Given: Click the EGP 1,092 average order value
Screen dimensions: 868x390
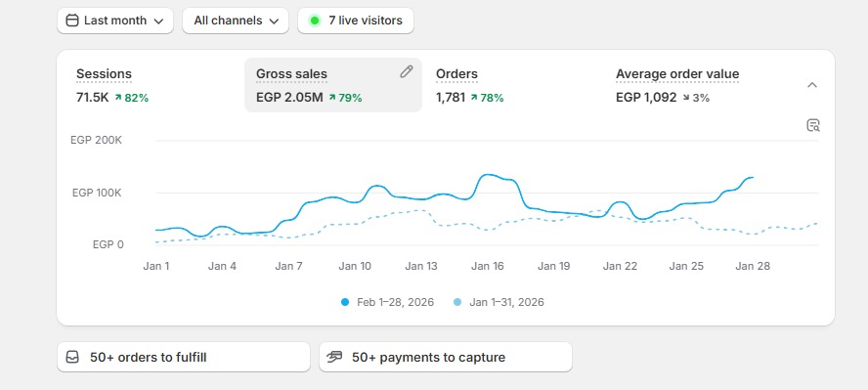Looking at the screenshot, I should (x=646, y=98).
